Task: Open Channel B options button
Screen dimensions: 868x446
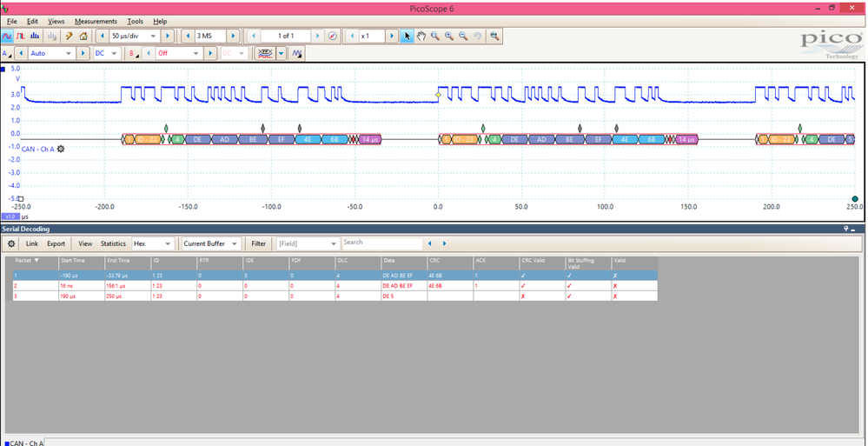Action: click(x=133, y=54)
